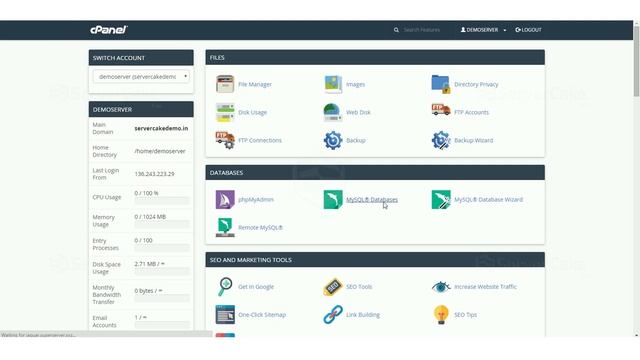Click the Memory Usage progress bar
The height and width of the screenshot is (360, 640).
point(162,224)
